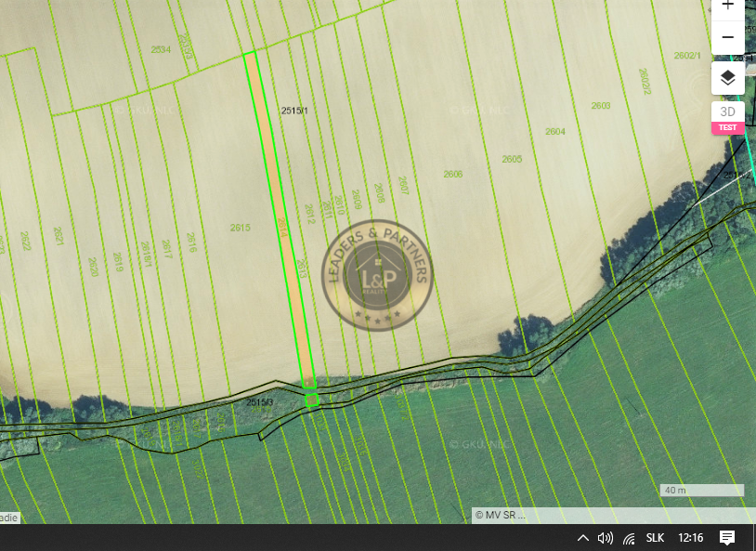Viewport: 756px width, 551px height.
Task: Open the volume control in taskbar
Action: [x=606, y=537]
